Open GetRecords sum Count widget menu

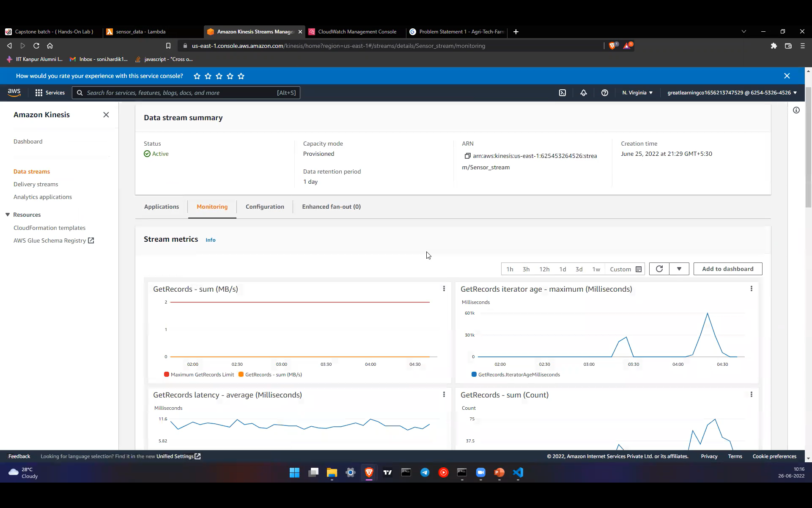coord(752,395)
